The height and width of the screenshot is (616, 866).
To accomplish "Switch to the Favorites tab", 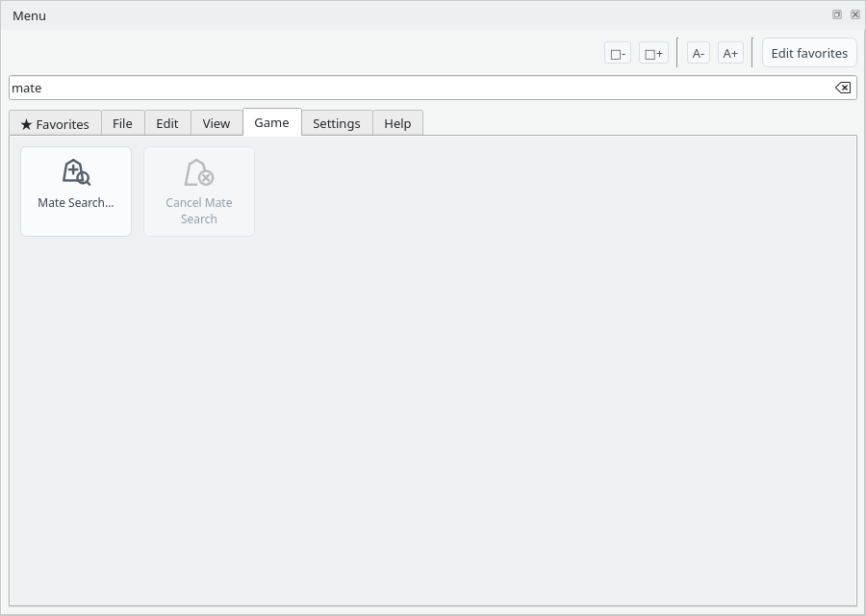I will click(55, 123).
